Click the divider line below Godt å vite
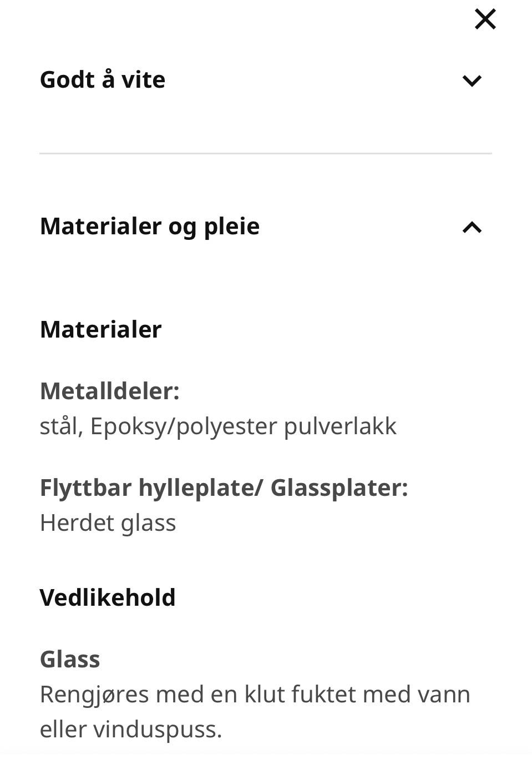This screenshot has height=769, width=532. tap(266, 154)
